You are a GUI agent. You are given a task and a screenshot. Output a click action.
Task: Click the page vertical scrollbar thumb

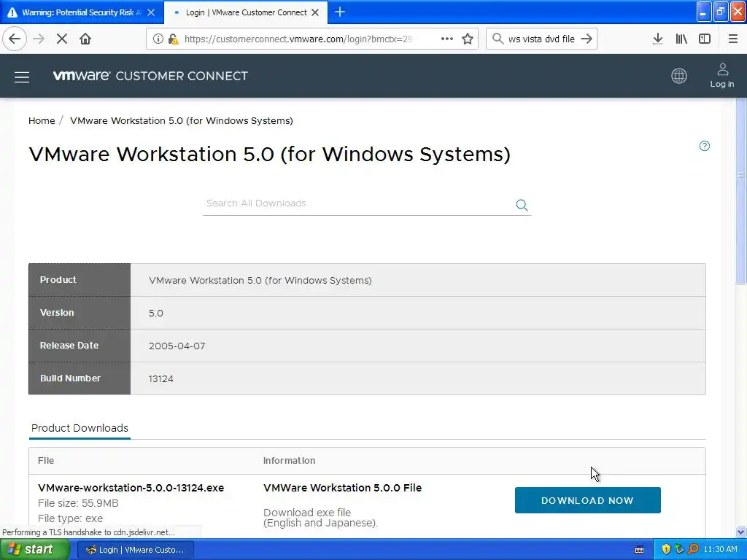pos(741,190)
